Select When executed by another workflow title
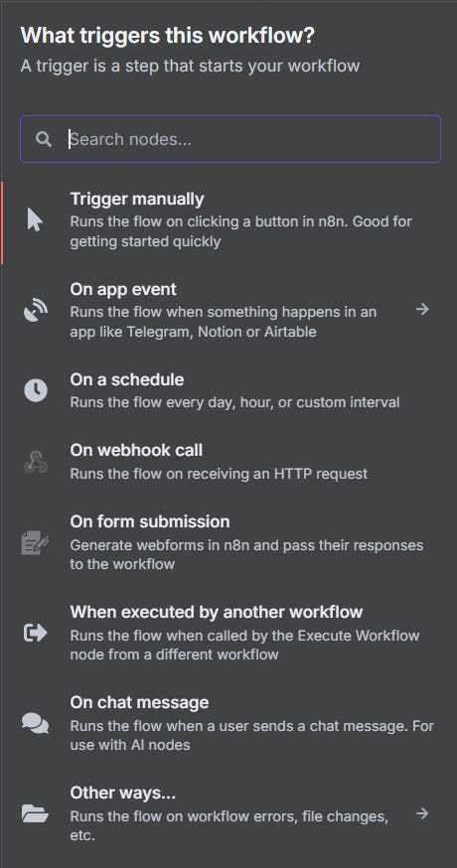 tap(216, 612)
